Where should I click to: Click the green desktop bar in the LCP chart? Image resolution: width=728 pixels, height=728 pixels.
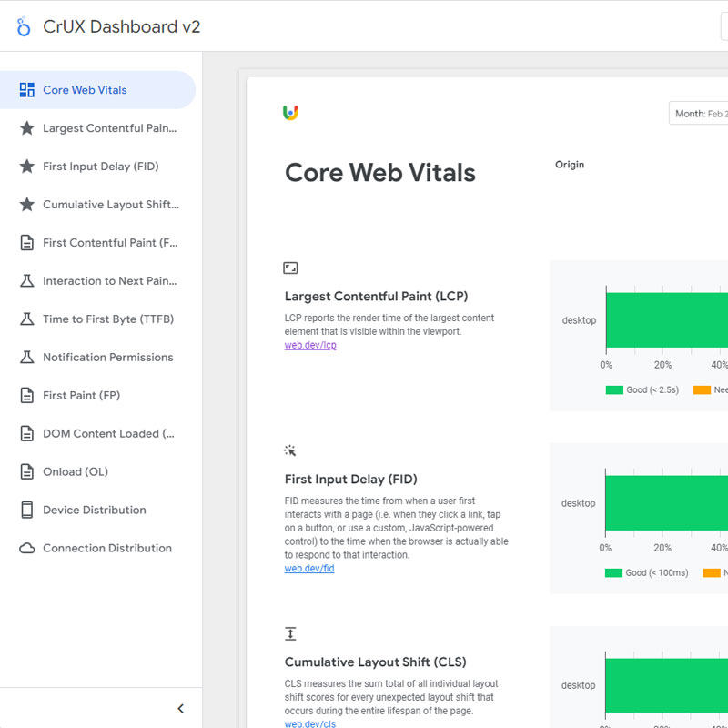coord(667,320)
